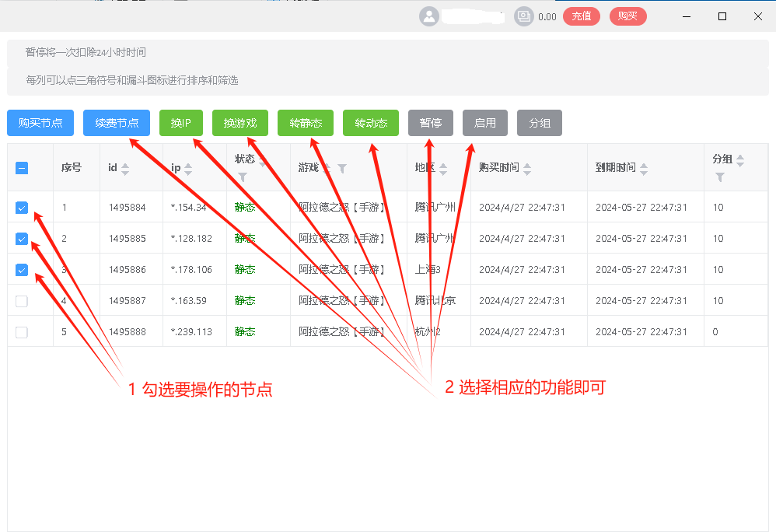This screenshot has height=532, width=776.
Task: Check the checkbox for node 1495887
Action: pyautogui.click(x=22, y=301)
